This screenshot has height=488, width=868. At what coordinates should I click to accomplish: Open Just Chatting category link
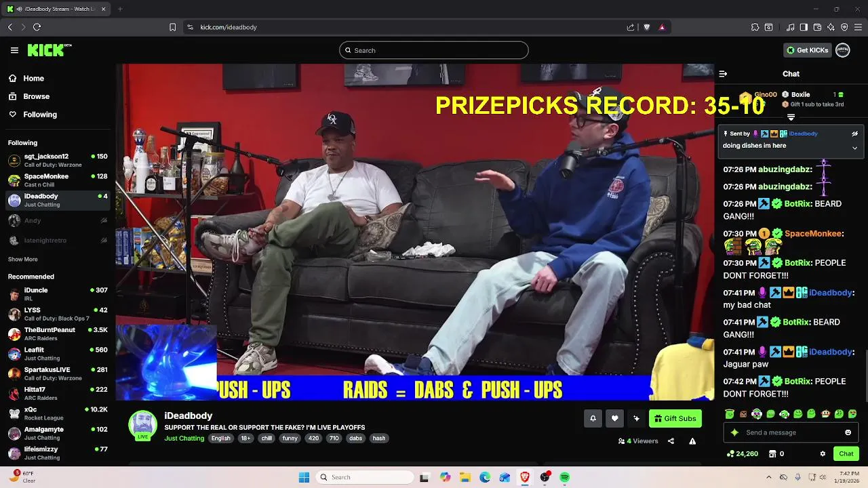(184, 439)
